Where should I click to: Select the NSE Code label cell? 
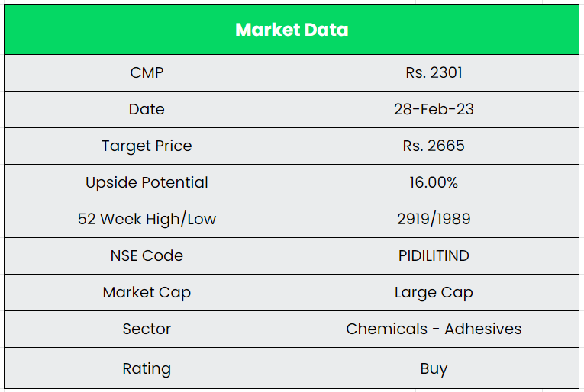pos(147,255)
